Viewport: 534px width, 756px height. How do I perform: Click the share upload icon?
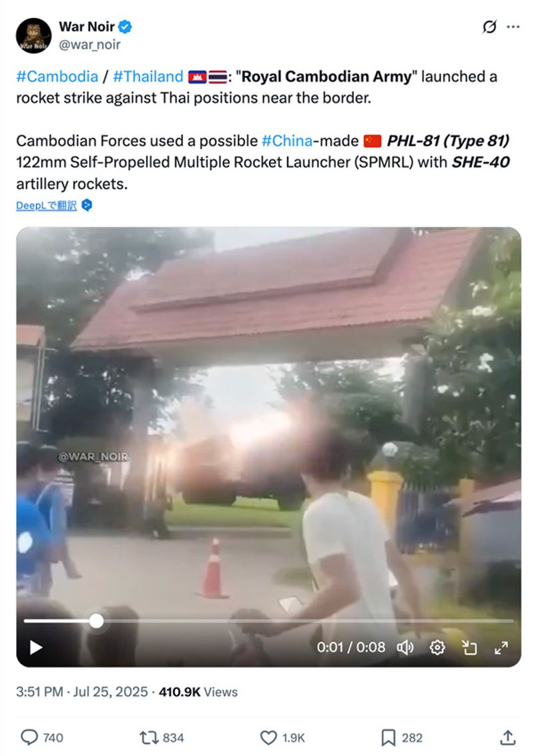507,737
